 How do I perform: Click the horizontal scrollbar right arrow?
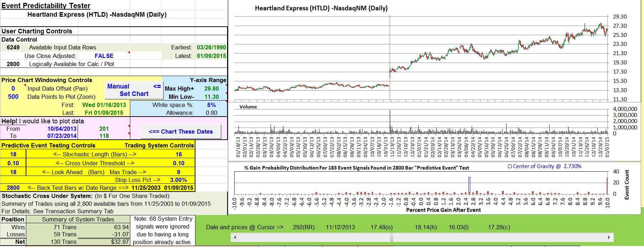pos(609,237)
